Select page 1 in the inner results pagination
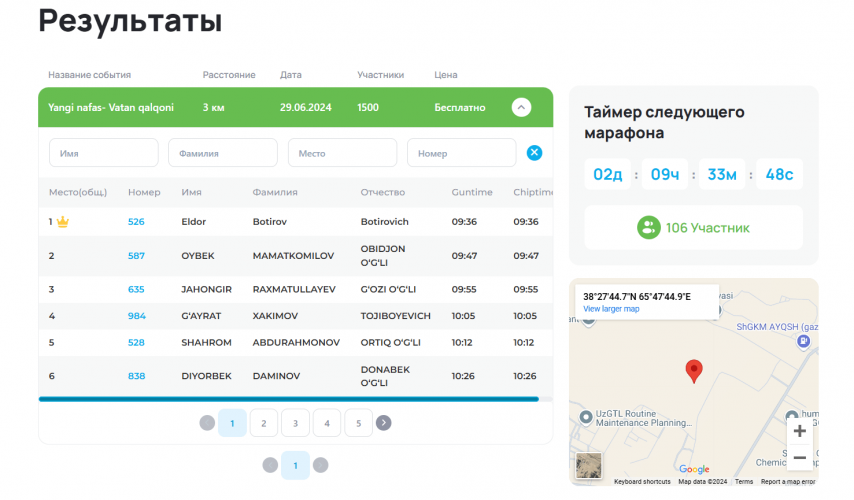This screenshot has width=854, height=500. pos(232,423)
